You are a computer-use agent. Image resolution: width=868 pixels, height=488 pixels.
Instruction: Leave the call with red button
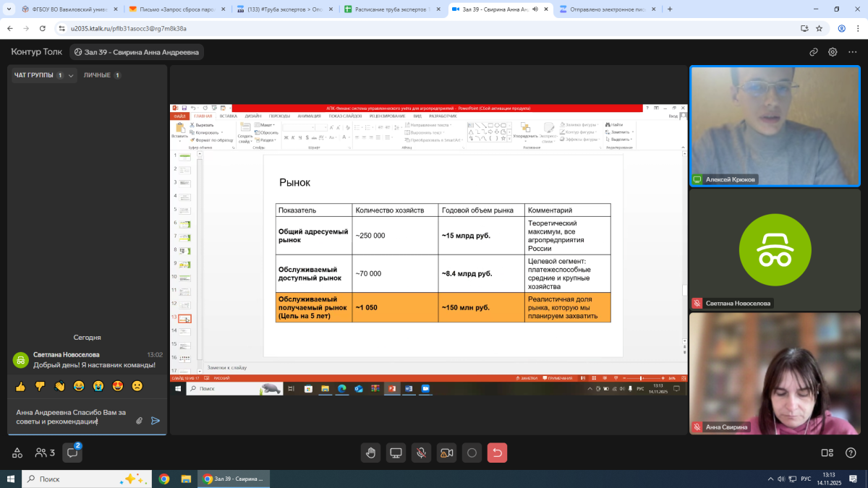tap(497, 453)
